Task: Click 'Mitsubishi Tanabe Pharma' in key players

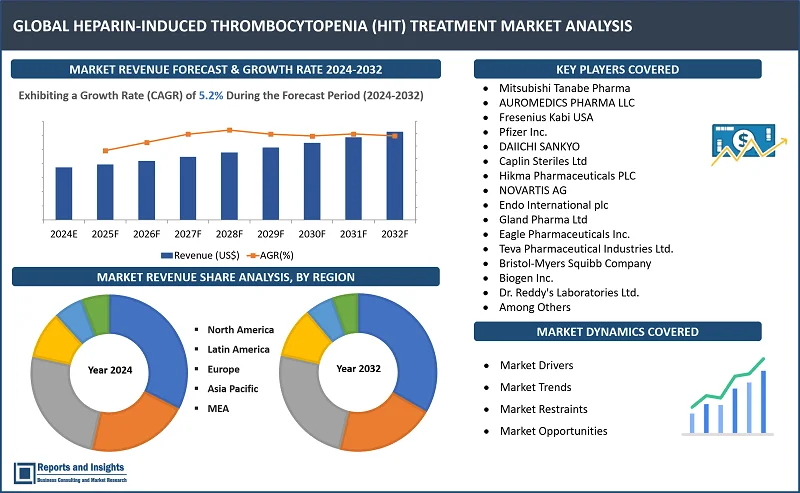Action: (564, 88)
